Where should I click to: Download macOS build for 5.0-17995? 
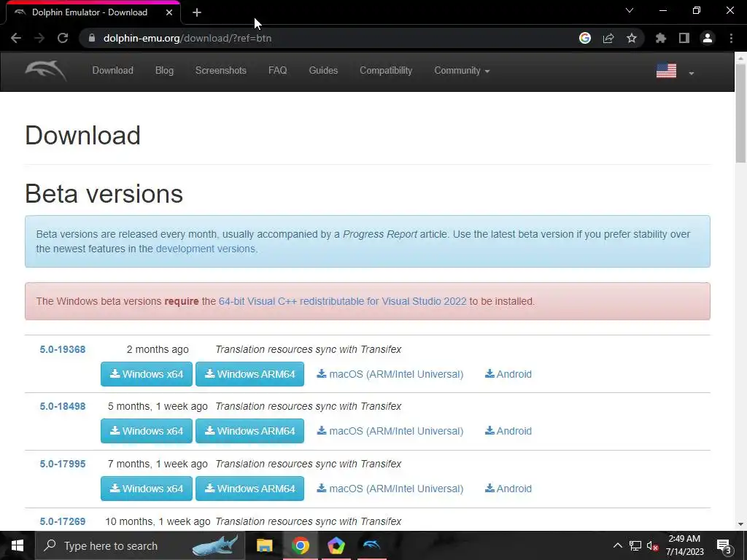390,489
